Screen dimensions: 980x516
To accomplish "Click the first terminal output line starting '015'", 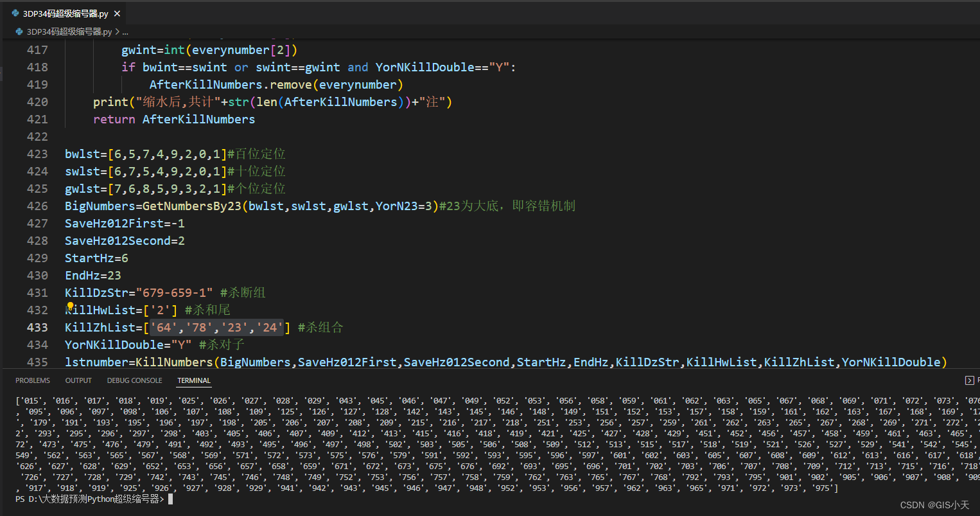I will point(498,401).
